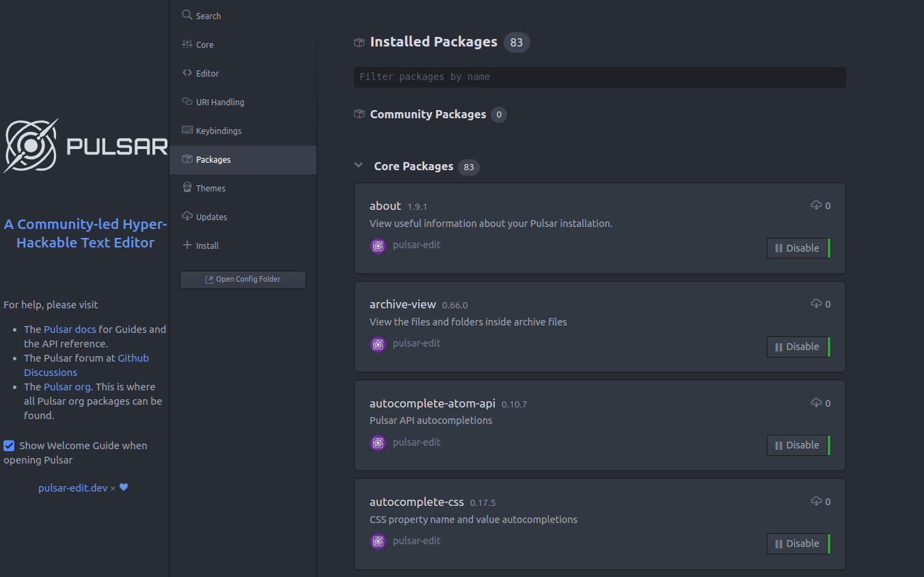Click pulsar-edit avatar on about card
The width and height of the screenshot is (924, 577).
[378, 246]
